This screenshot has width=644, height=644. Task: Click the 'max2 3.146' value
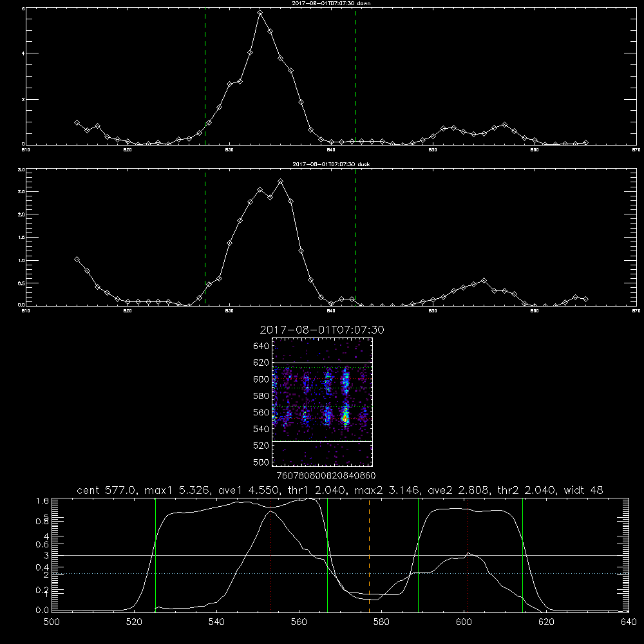[x=385, y=490]
